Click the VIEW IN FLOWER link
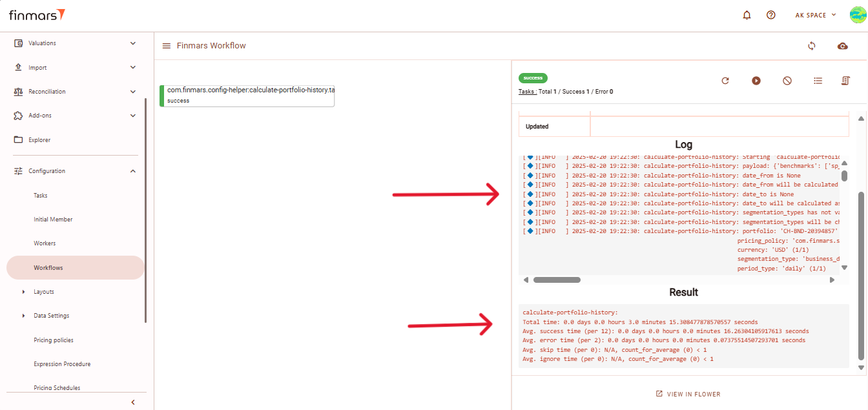The height and width of the screenshot is (410, 868). point(688,394)
